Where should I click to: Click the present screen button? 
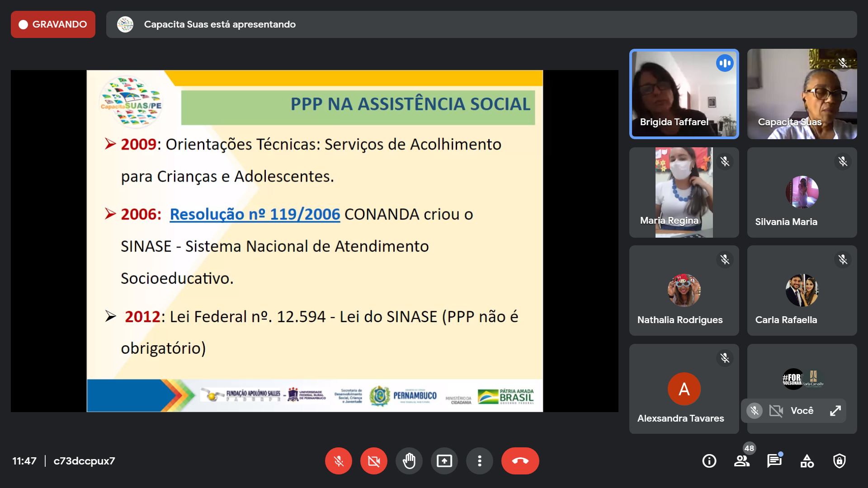tap(444, 461)
